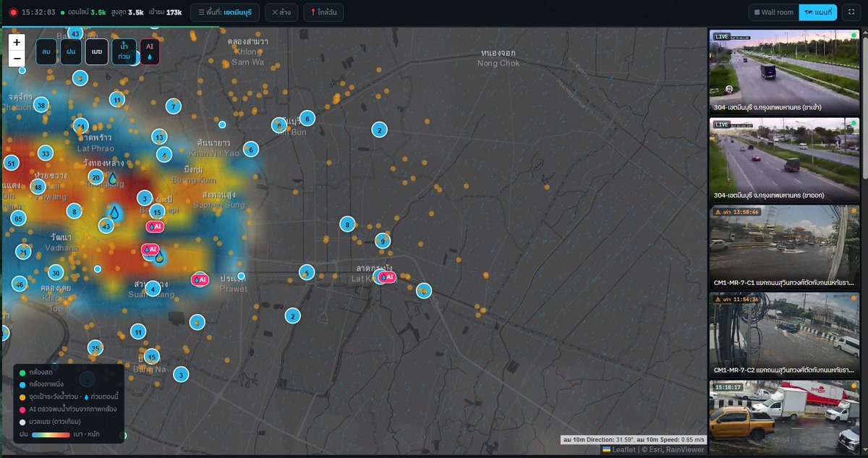Open the camera cluster labeled 9
Viewport: 868px width, 458px height.
coord(383,241)
